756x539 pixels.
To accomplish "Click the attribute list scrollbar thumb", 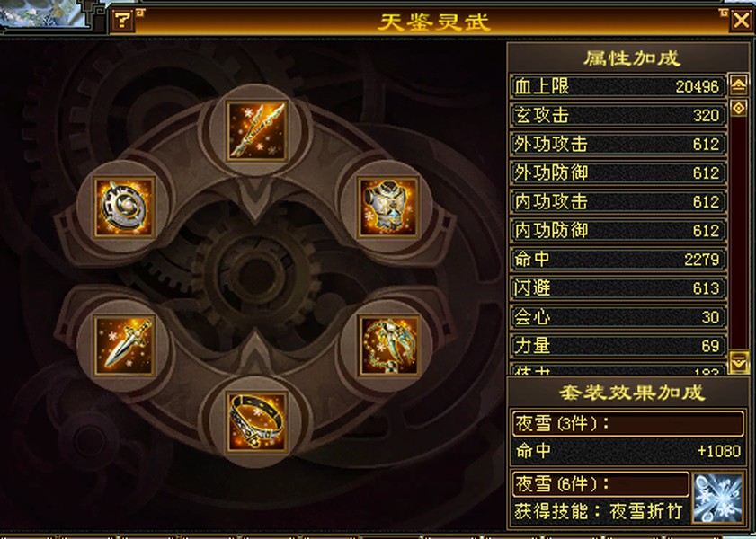I will (x=739, y=108).
